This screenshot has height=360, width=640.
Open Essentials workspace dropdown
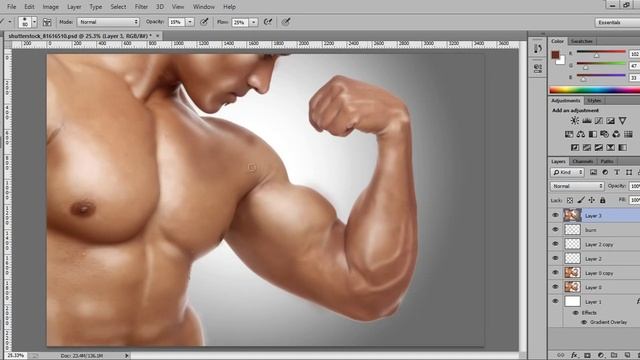(x=617, y=22)
